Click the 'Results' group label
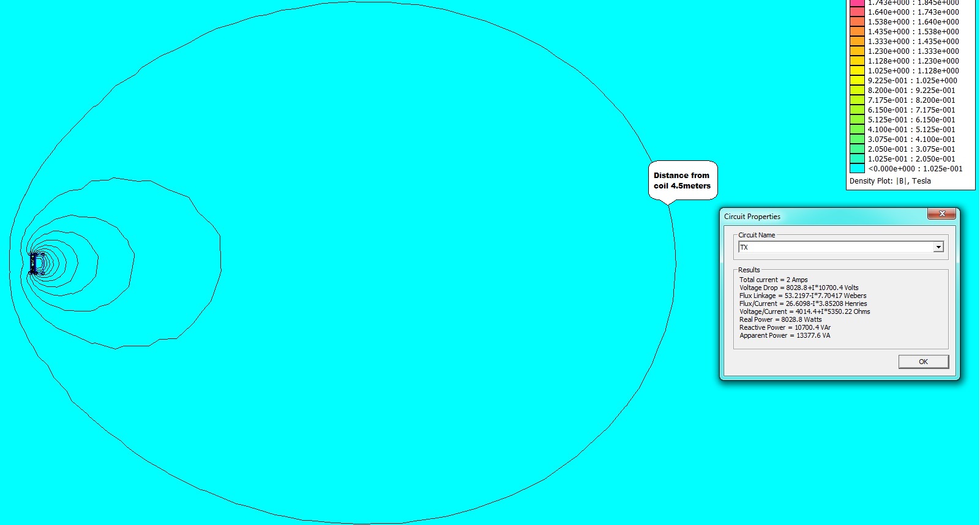Image resolution: width=980 pixels, height=525 pixels. [x=749, y=270]
